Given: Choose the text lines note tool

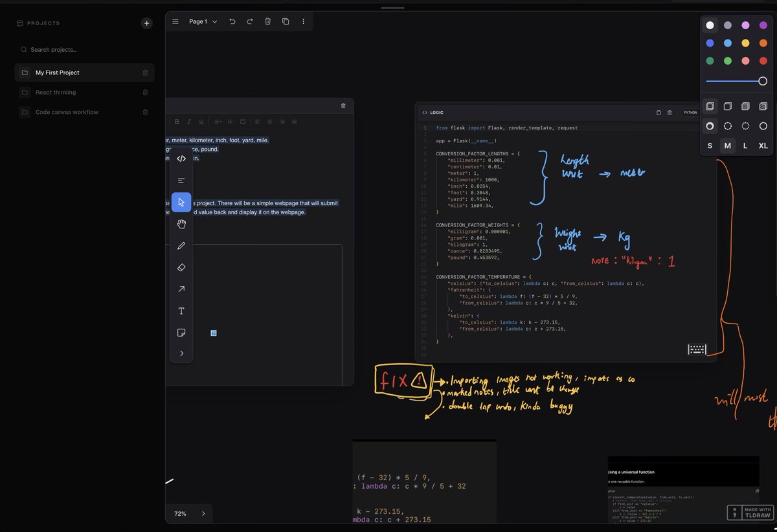Looking at the screenshot, I should click(181, 181).
